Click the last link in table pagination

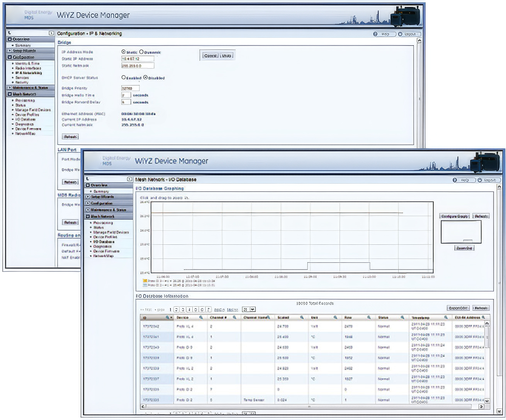pos(232,310)
